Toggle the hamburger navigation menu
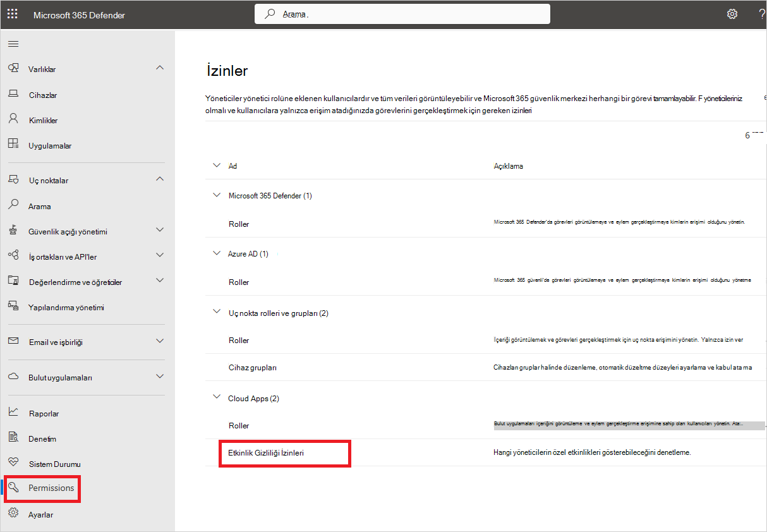This screenshot has width=767, height=532. point(13,44)
